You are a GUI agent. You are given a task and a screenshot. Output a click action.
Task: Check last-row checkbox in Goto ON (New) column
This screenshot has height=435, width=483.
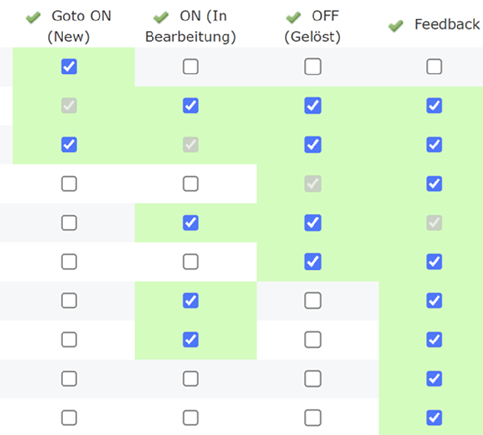tap(69, 418)
